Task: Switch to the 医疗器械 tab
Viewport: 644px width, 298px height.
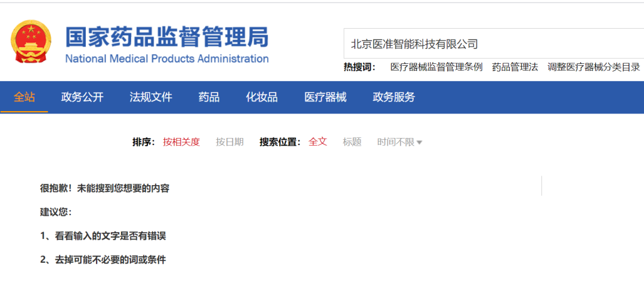Action: (326, 97)
